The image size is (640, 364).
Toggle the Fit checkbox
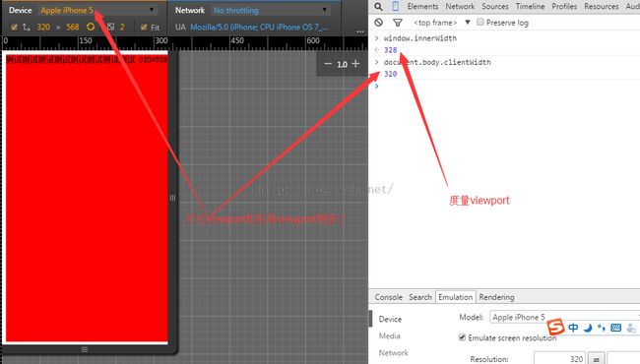[144, 28]
